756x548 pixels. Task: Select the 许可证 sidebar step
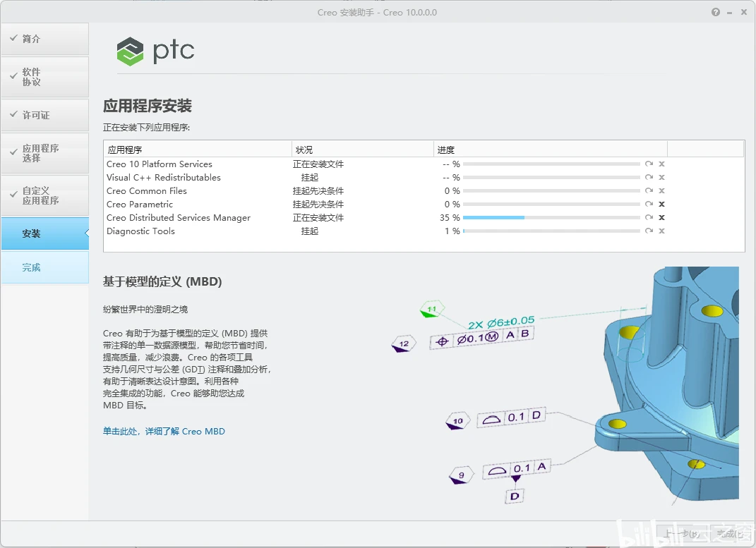pos(45,115)
